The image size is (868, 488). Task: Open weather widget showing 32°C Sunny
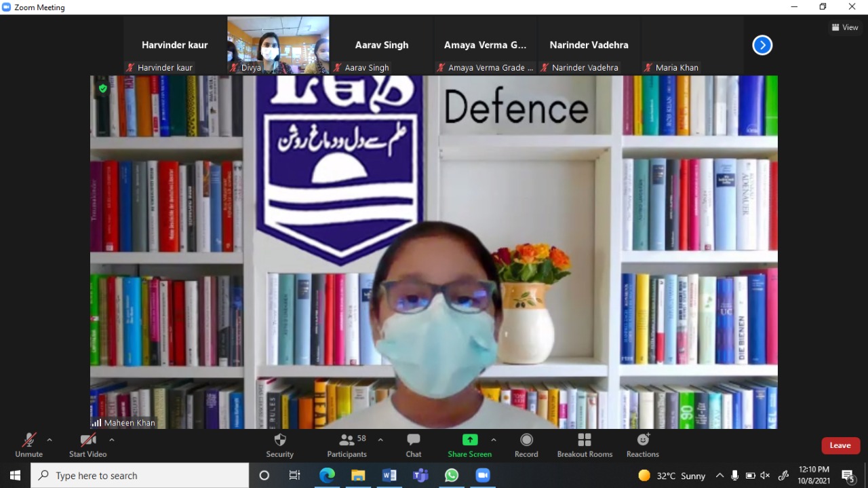click(672, 476)
